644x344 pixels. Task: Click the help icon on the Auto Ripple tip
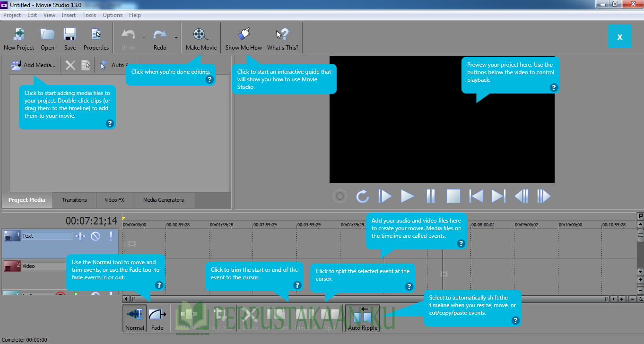pyautogui.click(x=516, y=320)
